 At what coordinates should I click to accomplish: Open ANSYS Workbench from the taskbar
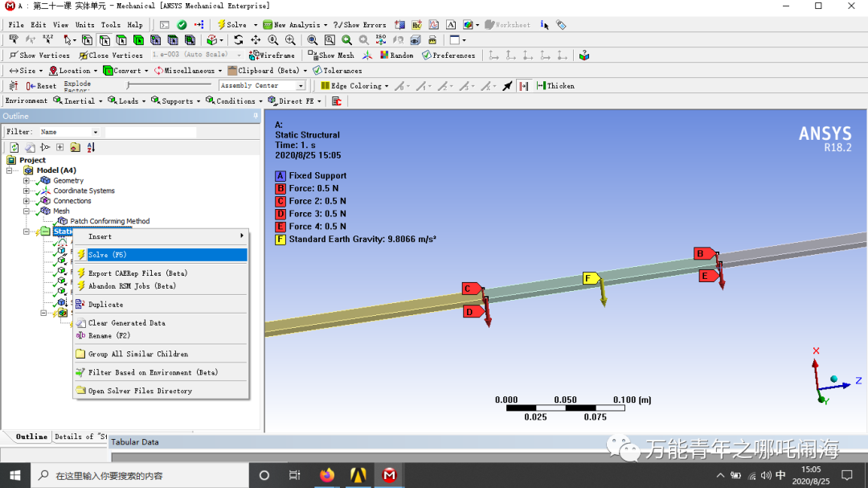(358, 475)
